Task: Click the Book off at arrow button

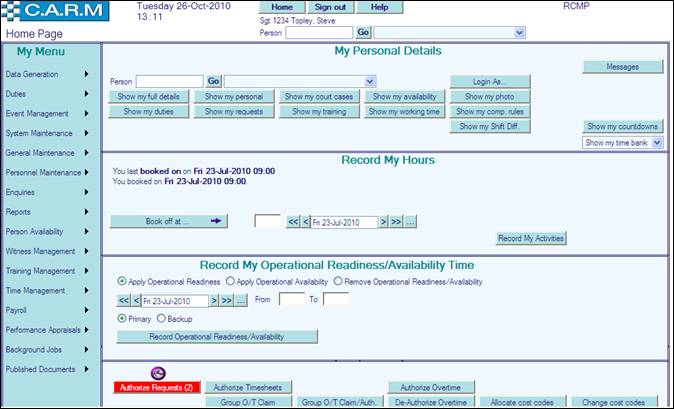Action: (x=169, y=221)
